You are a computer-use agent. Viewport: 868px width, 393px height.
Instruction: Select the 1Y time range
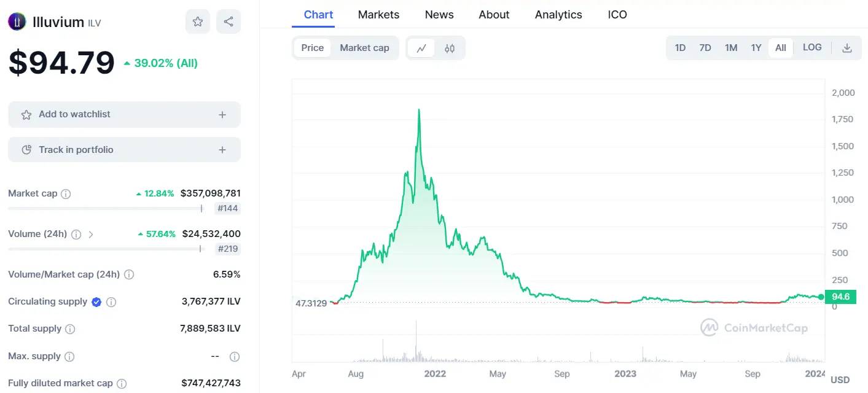756,48
